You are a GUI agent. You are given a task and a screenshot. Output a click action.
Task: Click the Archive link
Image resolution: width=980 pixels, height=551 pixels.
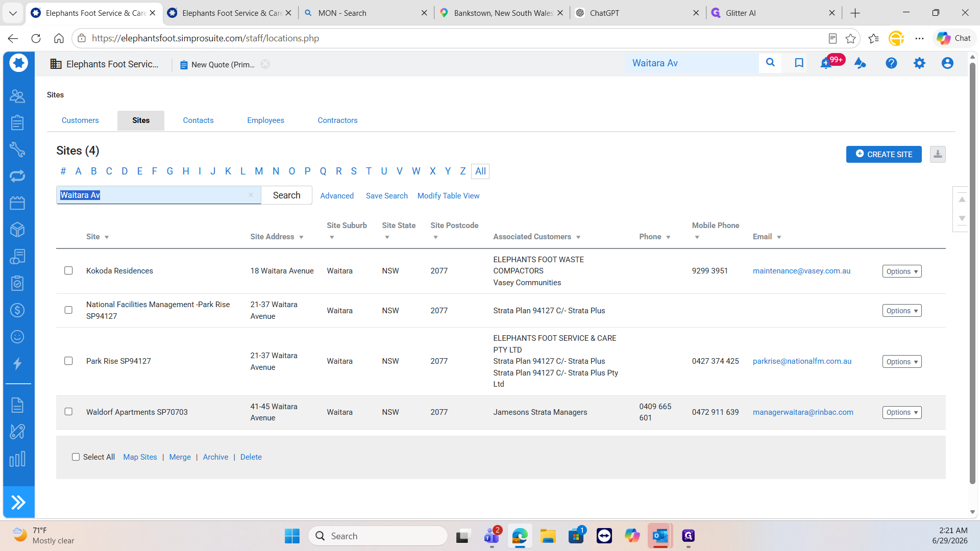click(x=215, y=457)
